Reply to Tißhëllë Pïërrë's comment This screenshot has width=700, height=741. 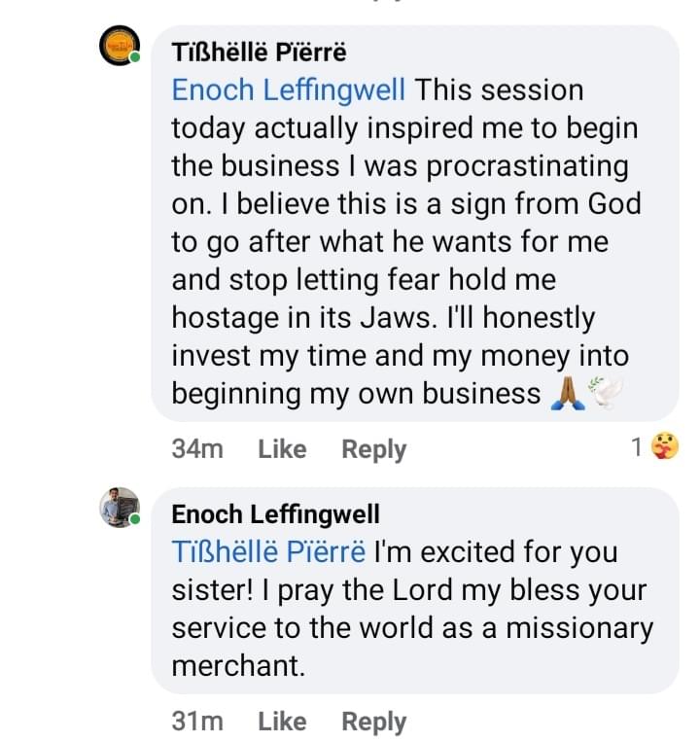[x=373, y=449]
